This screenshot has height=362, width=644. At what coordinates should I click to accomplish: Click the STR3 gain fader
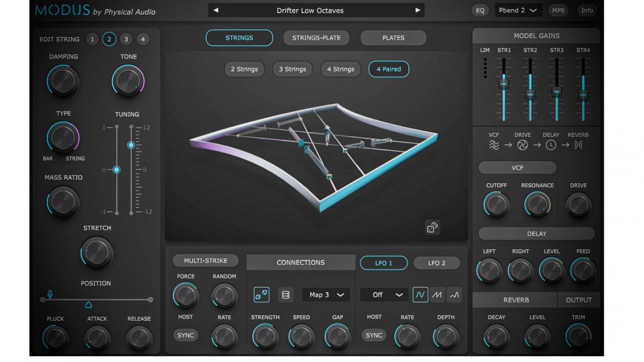point(557,91)
